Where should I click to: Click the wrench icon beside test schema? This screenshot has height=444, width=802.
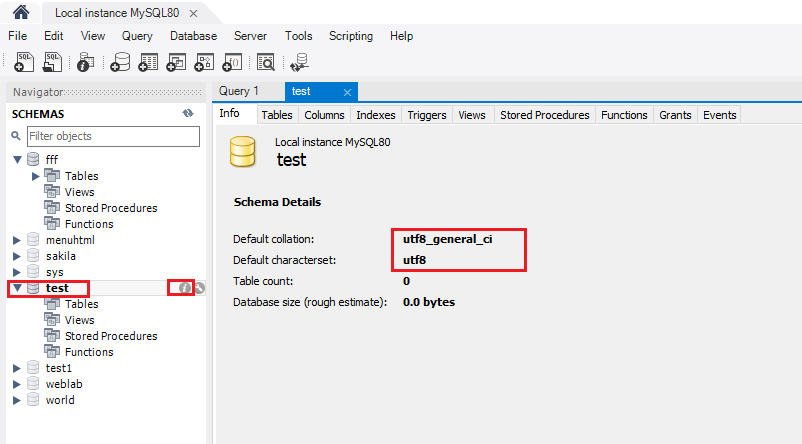(199, 288)
